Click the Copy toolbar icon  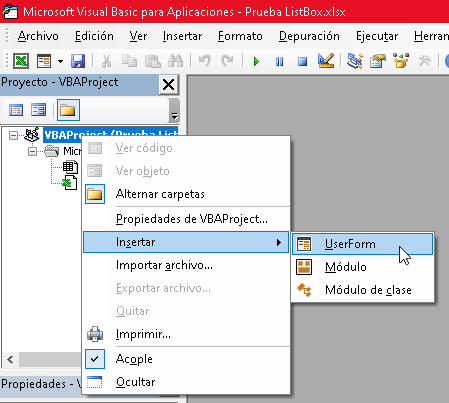tap(129, 61)
